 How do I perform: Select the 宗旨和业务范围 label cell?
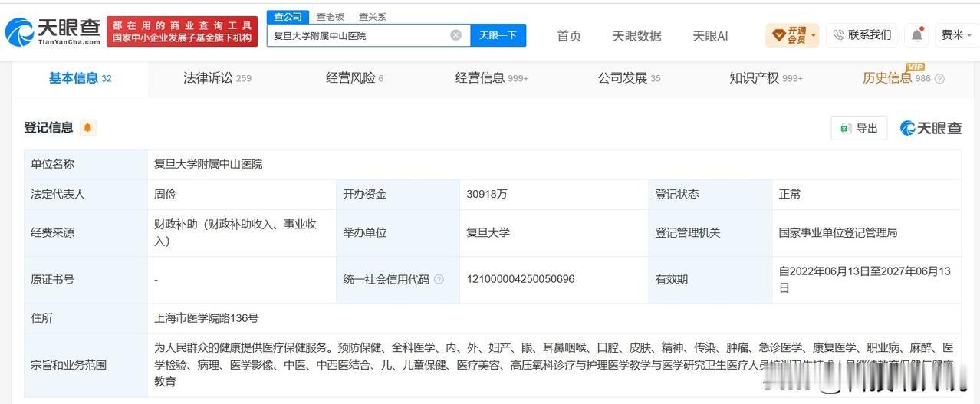click(x=85, y=365)
